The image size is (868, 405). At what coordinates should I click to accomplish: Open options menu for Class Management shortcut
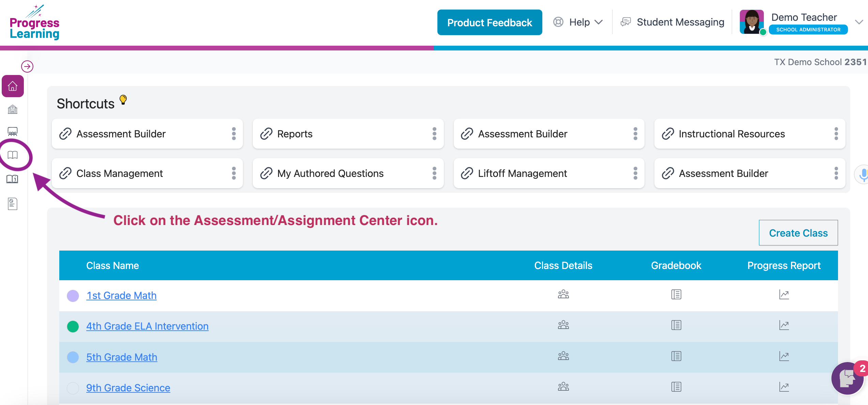tap(234, 173)
